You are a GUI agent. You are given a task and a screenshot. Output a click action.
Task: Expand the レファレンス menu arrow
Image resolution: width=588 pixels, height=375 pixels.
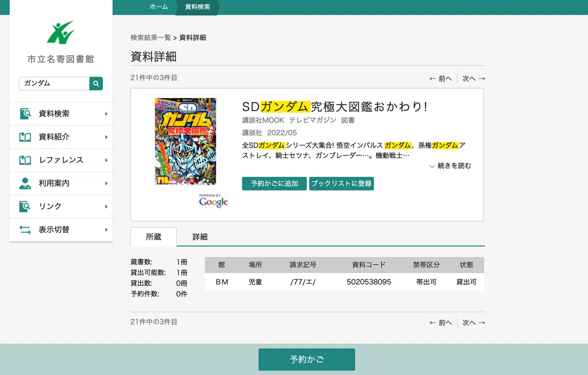(106, 160)
